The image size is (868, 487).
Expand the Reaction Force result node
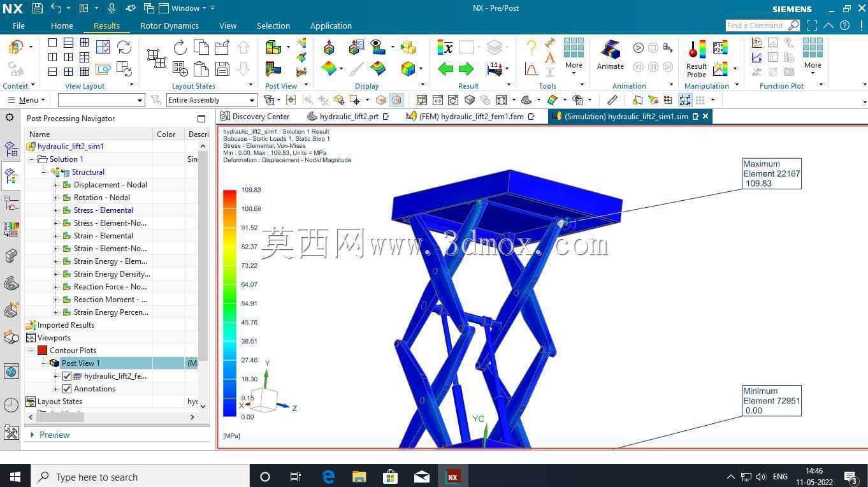point(55,287)
